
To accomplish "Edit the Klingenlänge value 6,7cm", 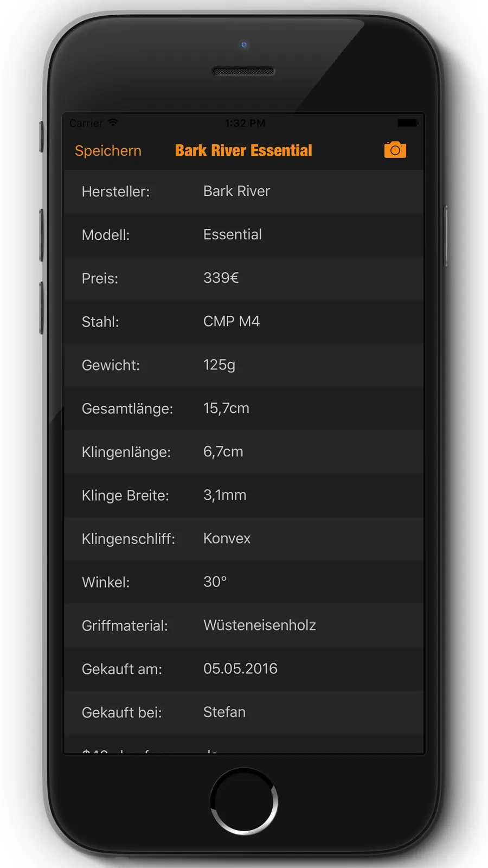I will pos(223,451).
